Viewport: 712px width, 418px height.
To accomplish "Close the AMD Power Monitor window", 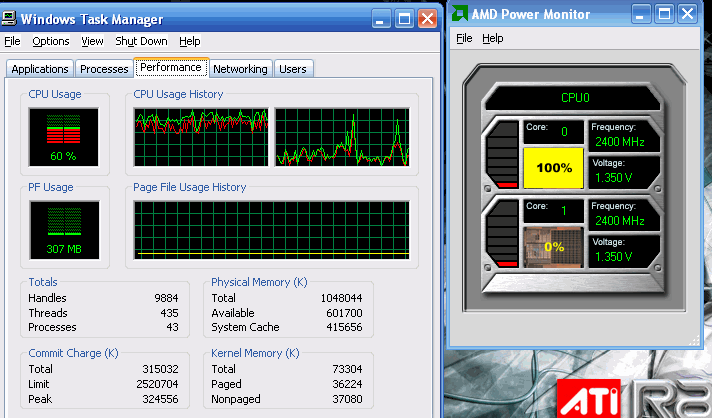I will pos(687,14).
